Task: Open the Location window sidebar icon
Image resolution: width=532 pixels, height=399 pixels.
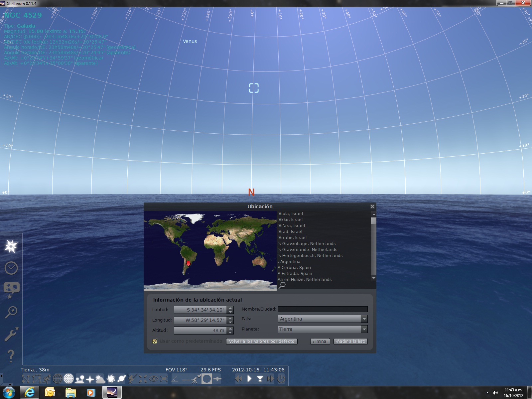Action: [x=11, y=246]
